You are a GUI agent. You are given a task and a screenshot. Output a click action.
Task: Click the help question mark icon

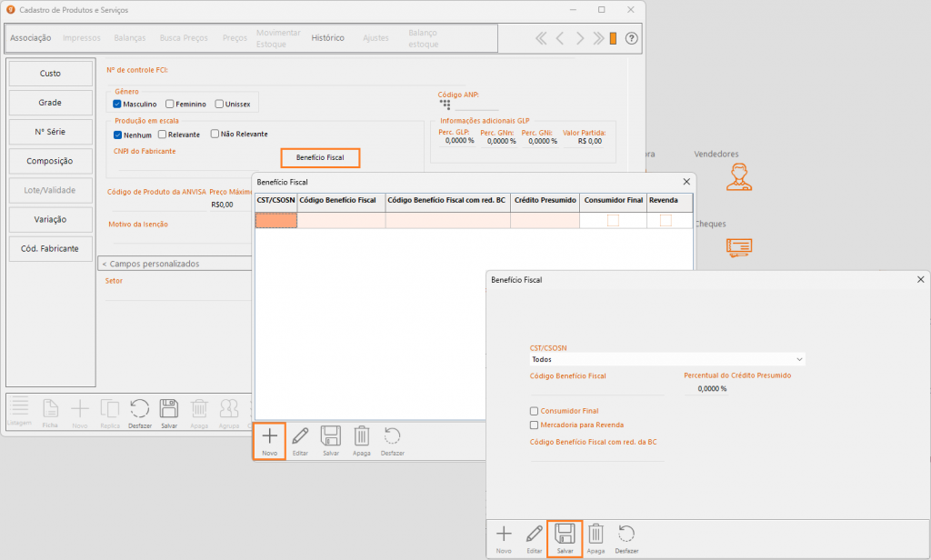click(x=632, y=38)
